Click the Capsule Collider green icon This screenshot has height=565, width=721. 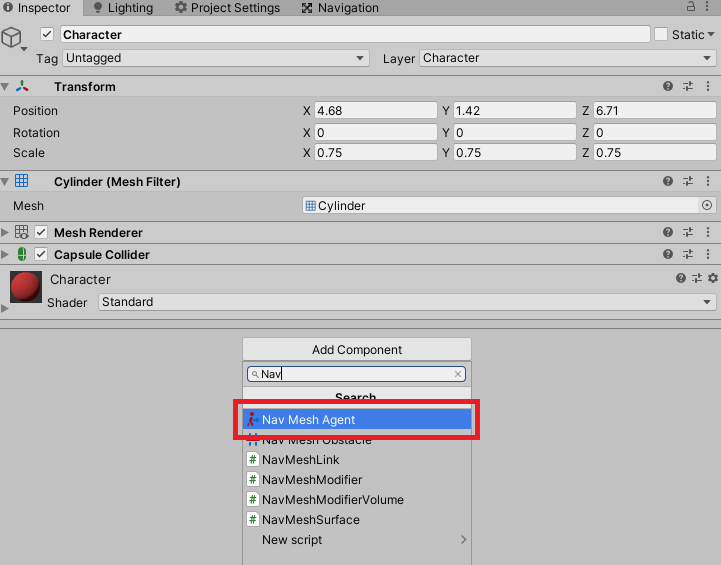click(x=22, y=254)
